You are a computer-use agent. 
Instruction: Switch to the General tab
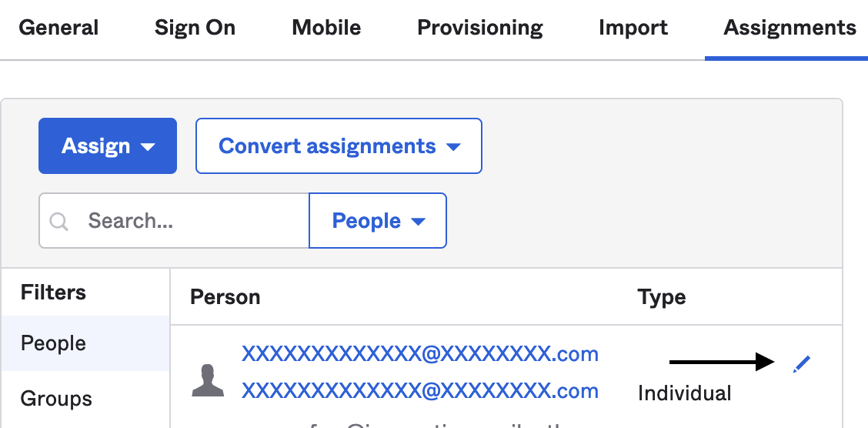point(58,28)
